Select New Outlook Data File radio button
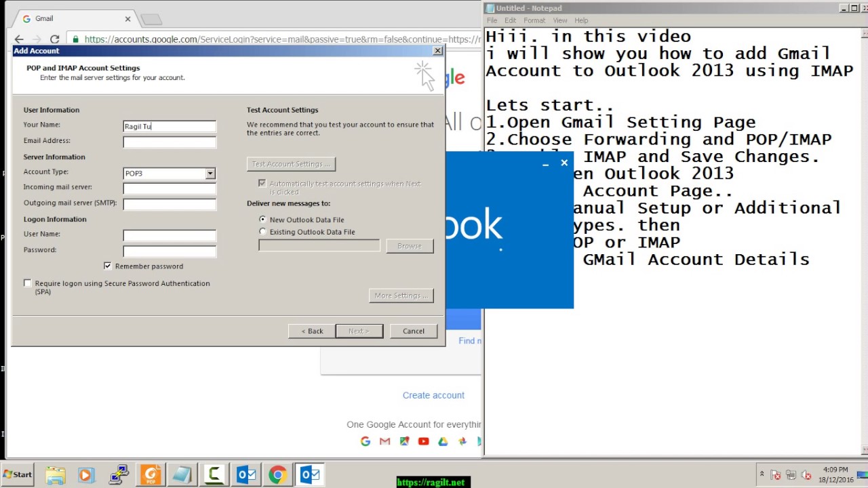868x488 pixels. pos(263,220)
